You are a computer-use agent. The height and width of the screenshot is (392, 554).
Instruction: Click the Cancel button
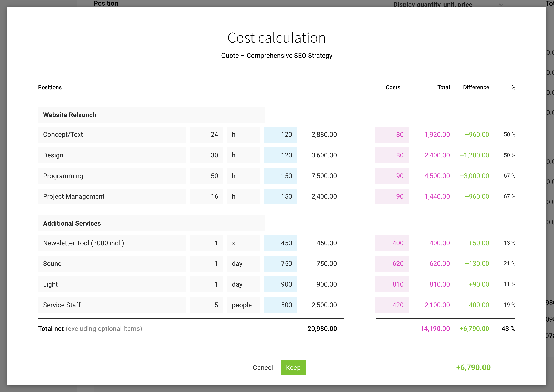(263, 367)
